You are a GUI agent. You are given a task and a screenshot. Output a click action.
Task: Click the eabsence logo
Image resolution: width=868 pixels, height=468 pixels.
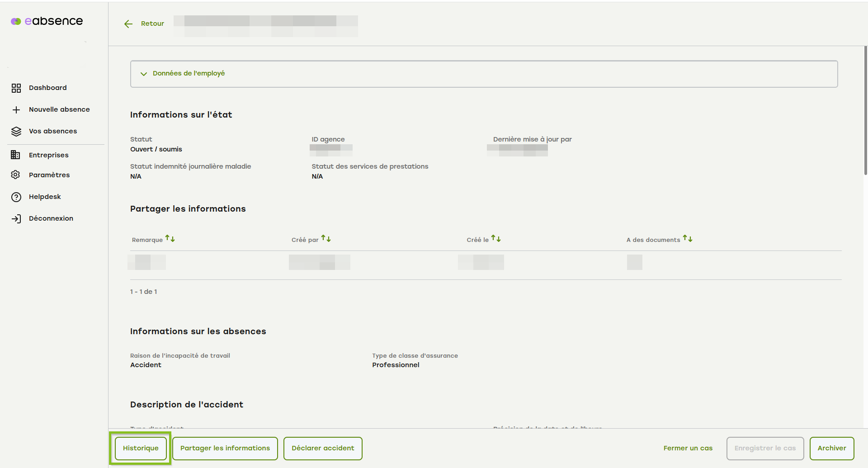click(47, 21)
